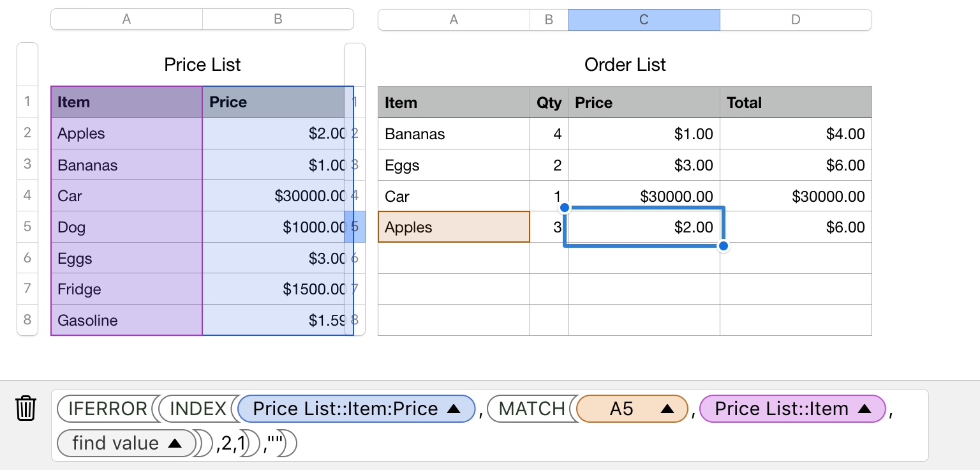Select the Gasoline cell in Price List

(x=126, y=320)
